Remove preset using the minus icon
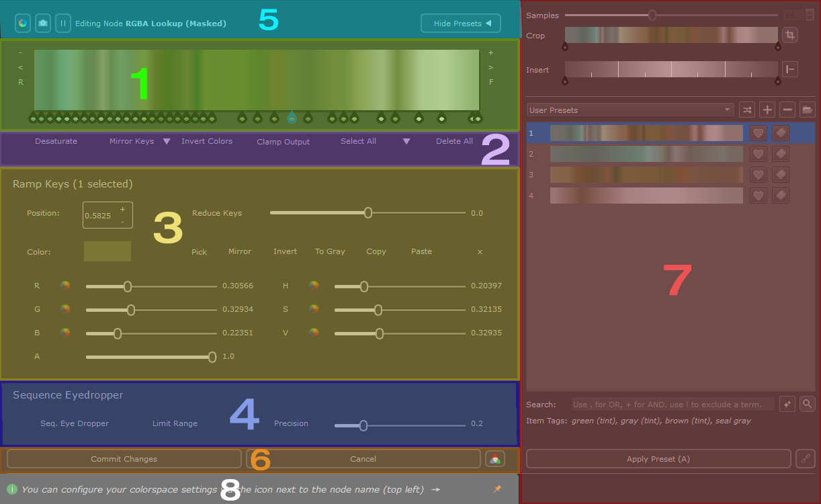Image resolution: width=821 pixels, height=504 pixels. coord(788,110)
